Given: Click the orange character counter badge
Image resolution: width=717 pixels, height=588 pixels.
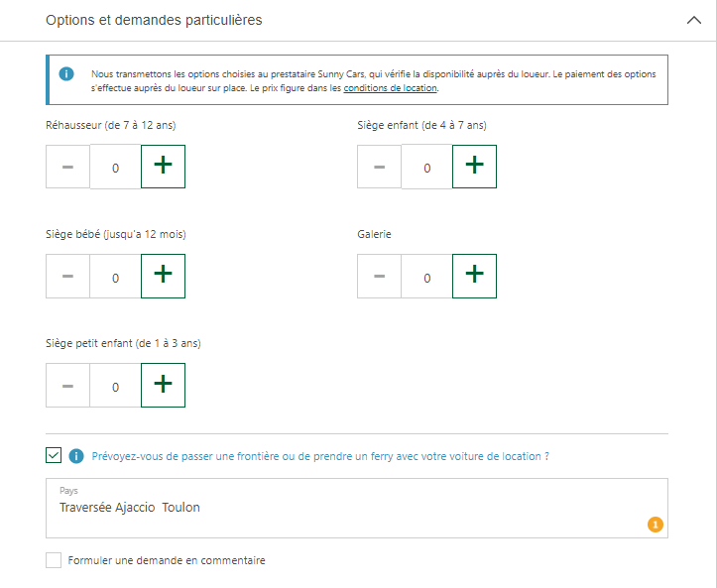Looking at the screenshot, I should point(655,525).
